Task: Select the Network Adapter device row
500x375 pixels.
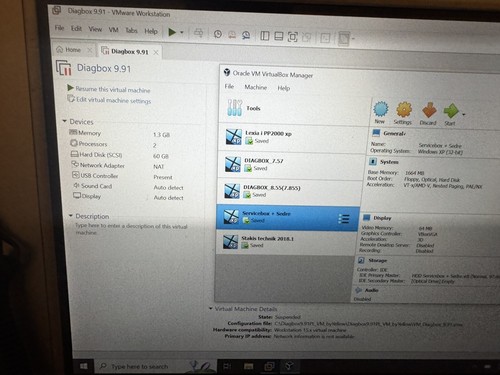Action: point(118,165)
